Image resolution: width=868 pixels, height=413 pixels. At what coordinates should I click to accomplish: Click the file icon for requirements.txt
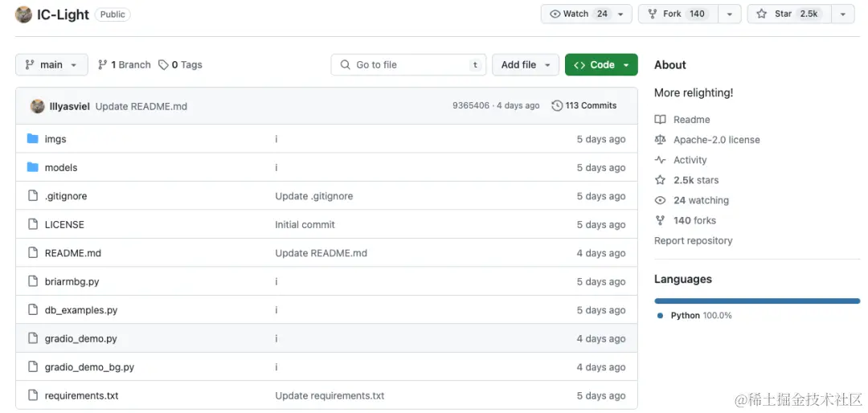click(x=33, y=395)
